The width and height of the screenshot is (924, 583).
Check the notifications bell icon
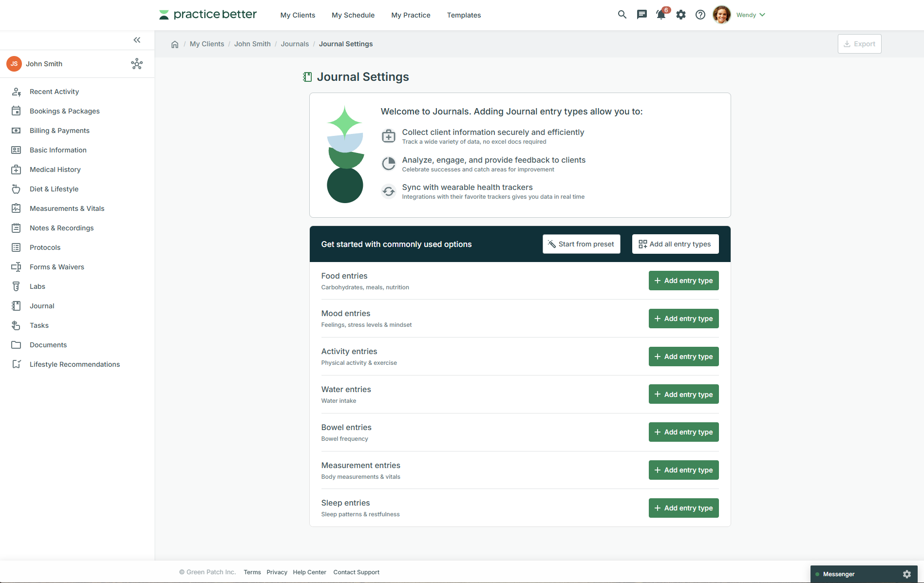[661, 15]
